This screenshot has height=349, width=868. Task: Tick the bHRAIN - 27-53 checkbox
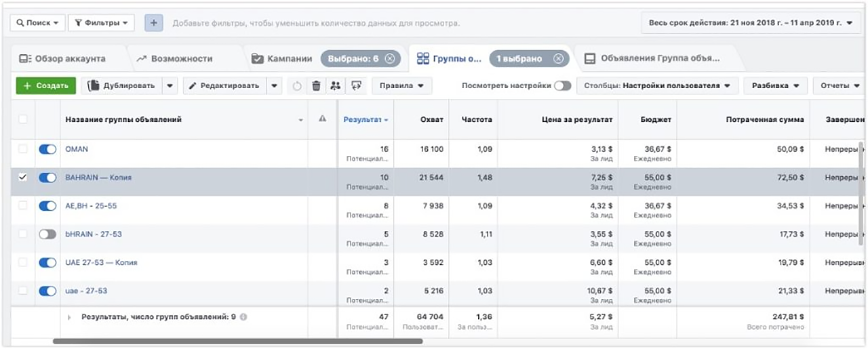tap(23, 234)
